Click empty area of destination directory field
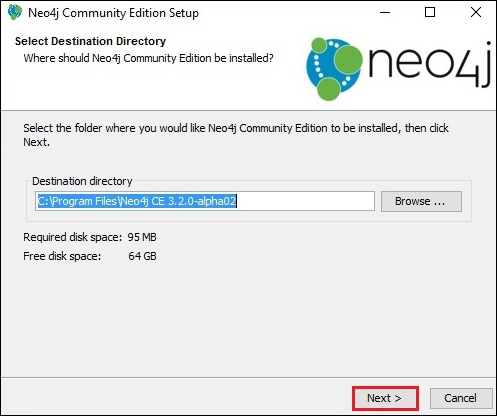The width and height of the screenshot is (497, 416). [305, 201]
